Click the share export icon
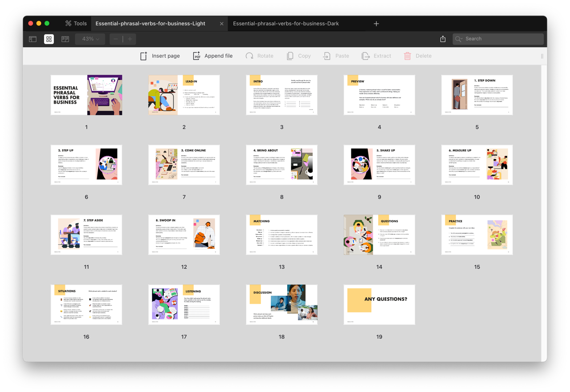This screenshot has width=570, height=392. [x=443, y=39]
